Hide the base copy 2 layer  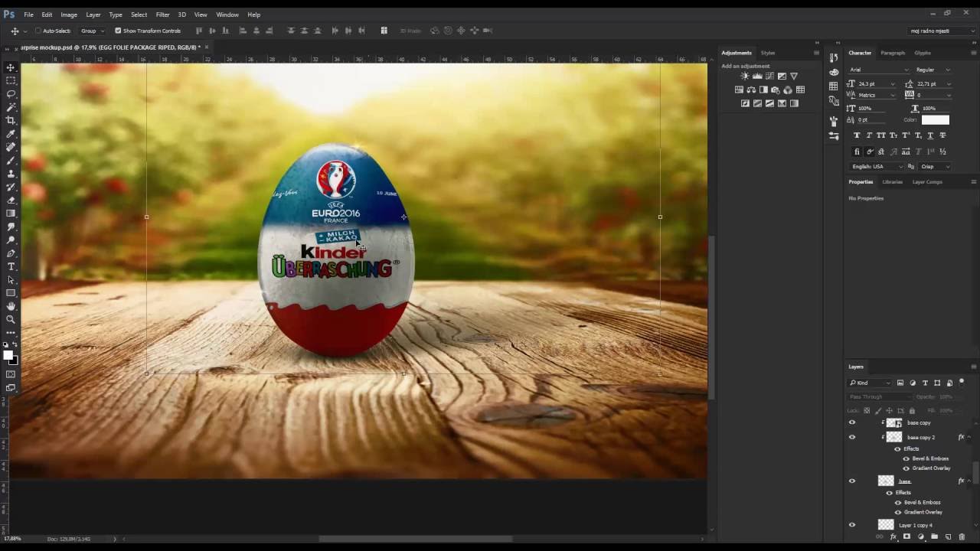point(852,437)
